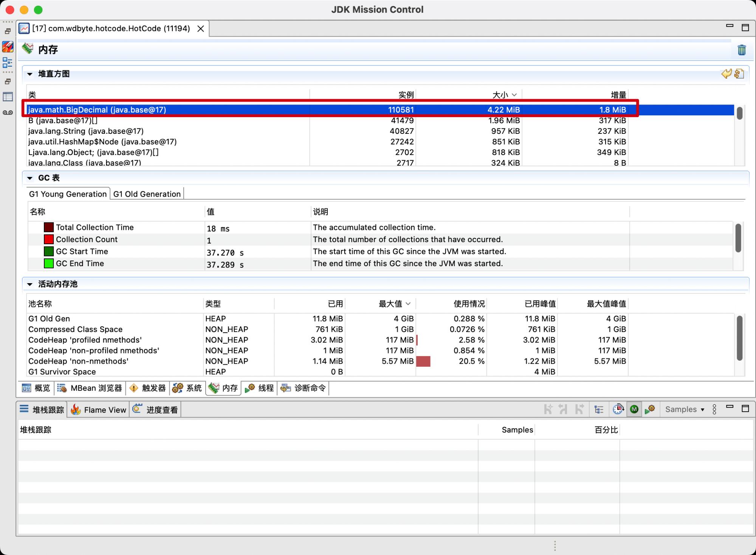Toggle the green M button
This screenshot has width=756, height=555.
pyautogui.click(x=634, y=409)
